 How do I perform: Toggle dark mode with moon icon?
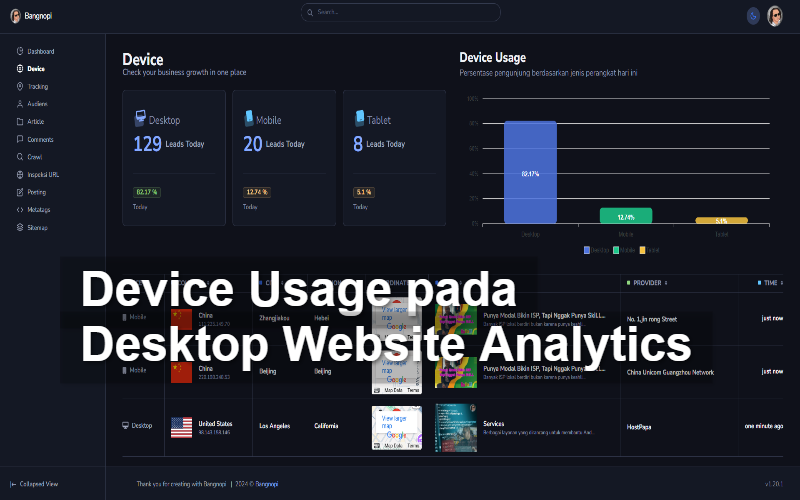[753, 15]
